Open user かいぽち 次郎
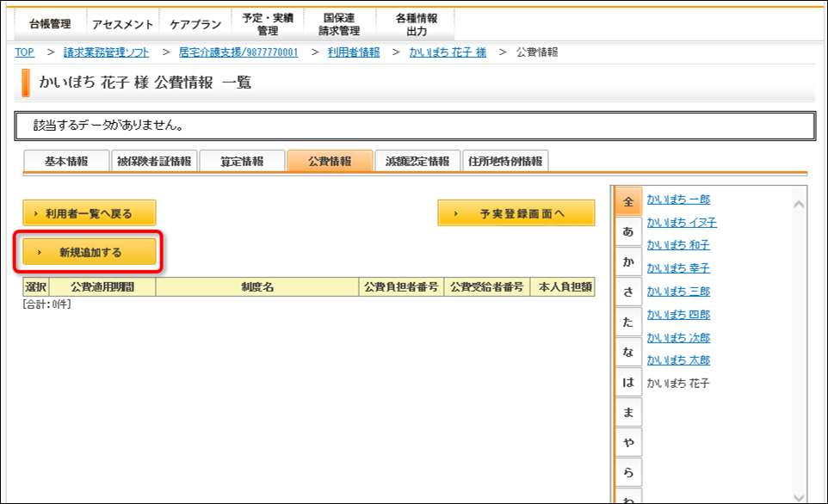 [x=678, y=337]
